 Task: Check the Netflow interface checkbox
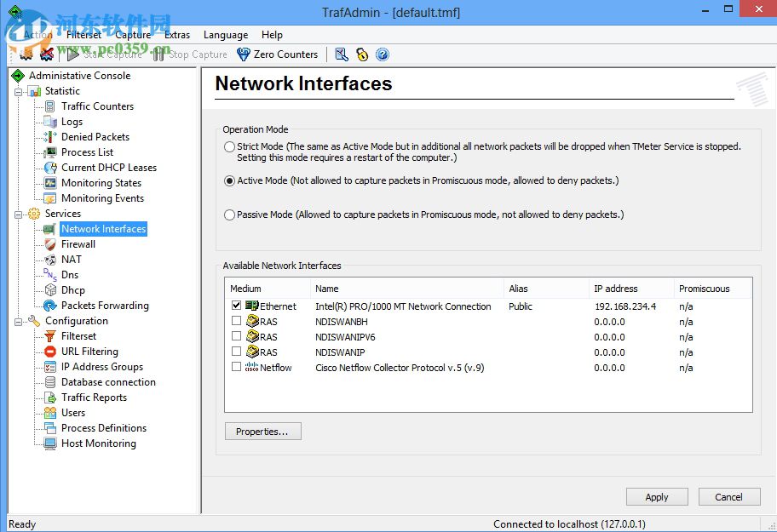tap(236, 367)
